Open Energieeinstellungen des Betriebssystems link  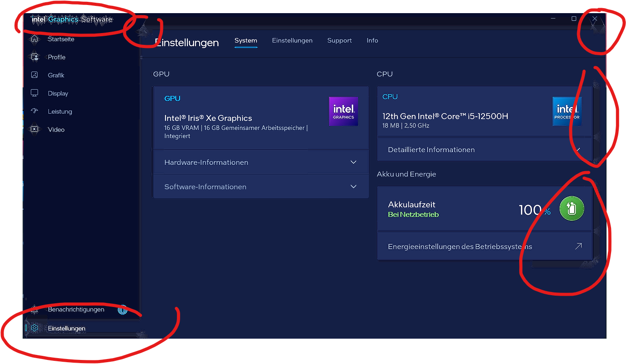coord(485,247)
